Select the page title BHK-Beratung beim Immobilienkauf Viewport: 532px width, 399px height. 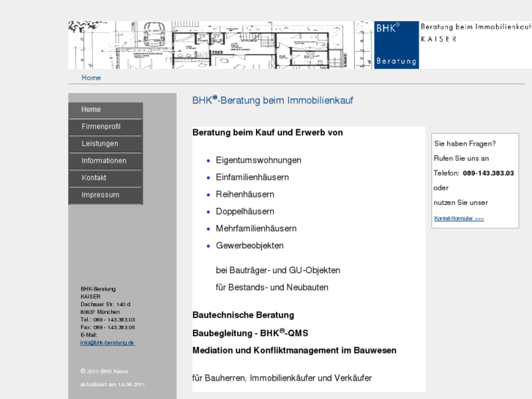pyautogui.click(x=272, y=100)
